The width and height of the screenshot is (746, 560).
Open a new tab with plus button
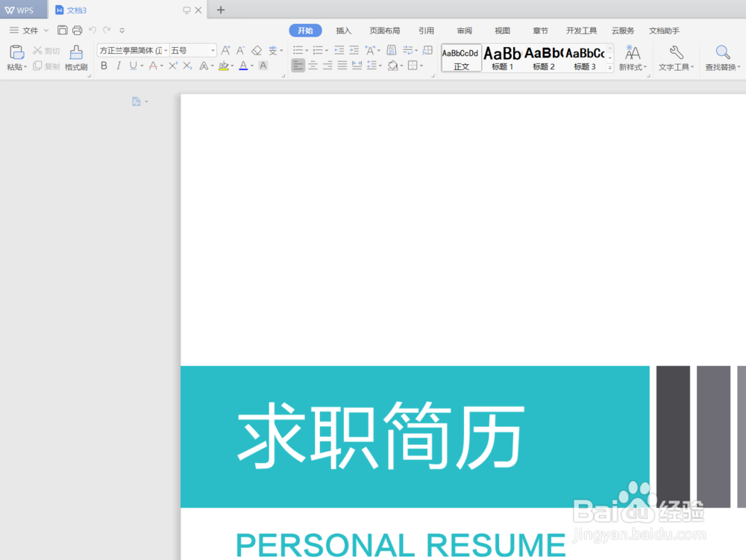221,10
